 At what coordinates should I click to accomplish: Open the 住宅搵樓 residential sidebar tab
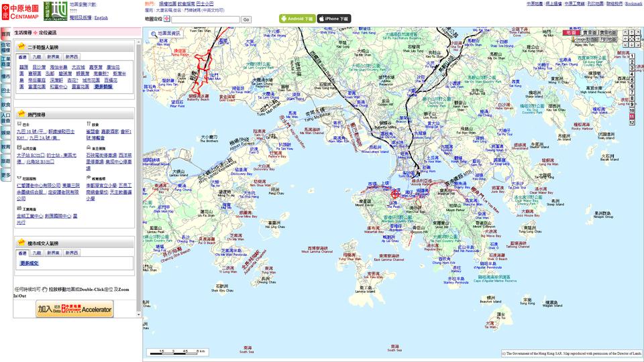[5, 48]
